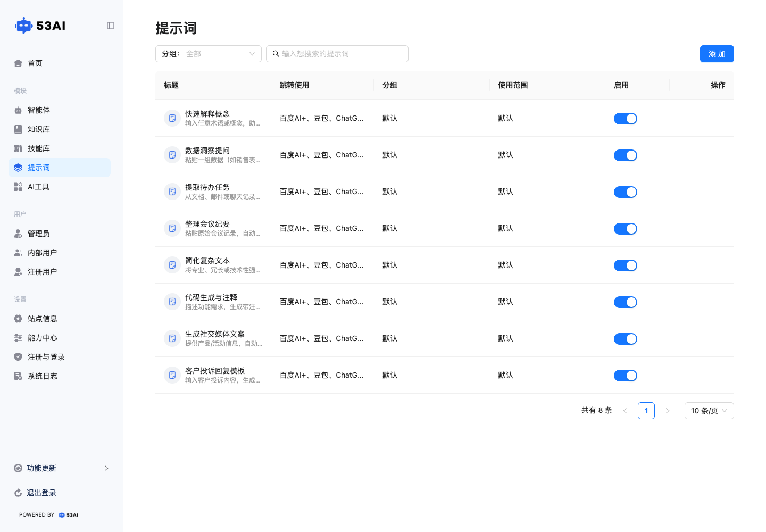Go to 首页 in the sidebar
This screenshot has height=532, width=766.
pyautogui.click(x=60, y=63)
